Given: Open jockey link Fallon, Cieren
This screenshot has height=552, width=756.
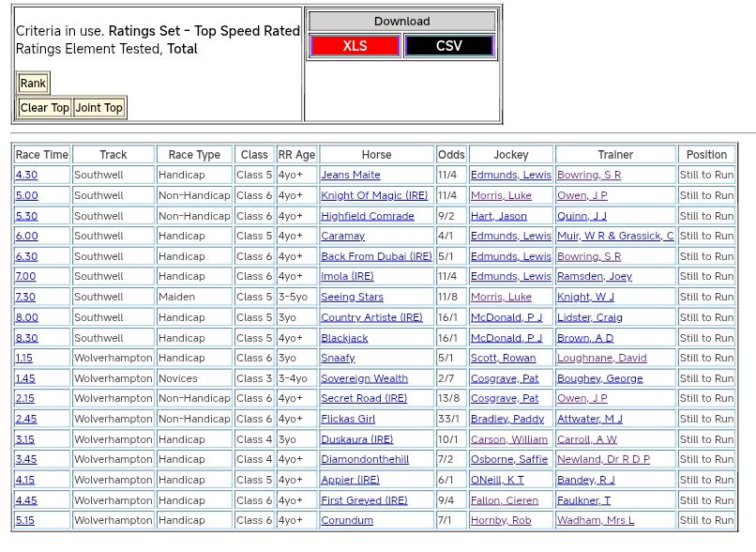Looking at the screenshot, I should point(506,500).
